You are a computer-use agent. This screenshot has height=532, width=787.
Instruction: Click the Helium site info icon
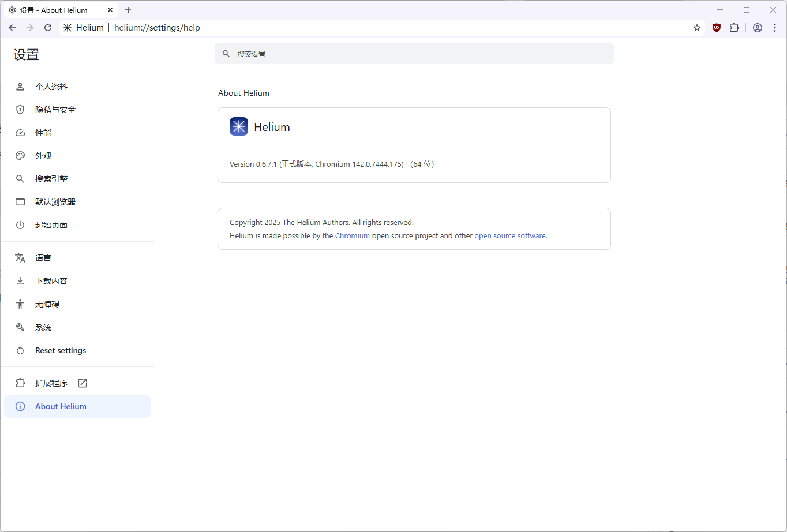[68, 28]
